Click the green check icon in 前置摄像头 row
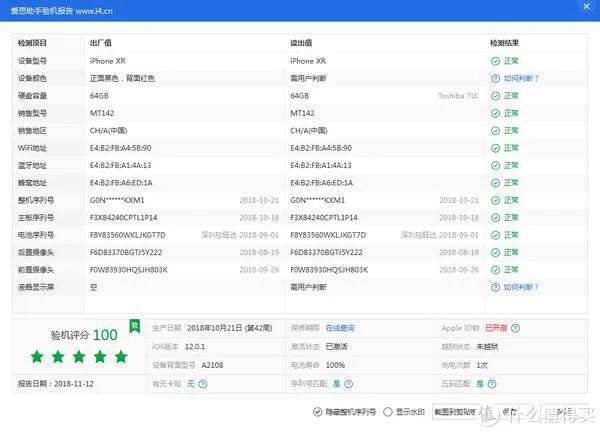 coord(495,270)
